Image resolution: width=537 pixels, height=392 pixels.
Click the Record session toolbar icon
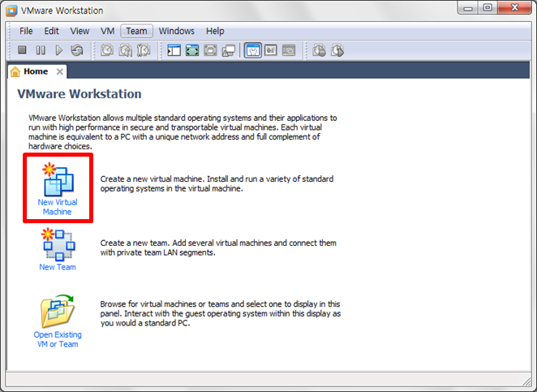319,50
